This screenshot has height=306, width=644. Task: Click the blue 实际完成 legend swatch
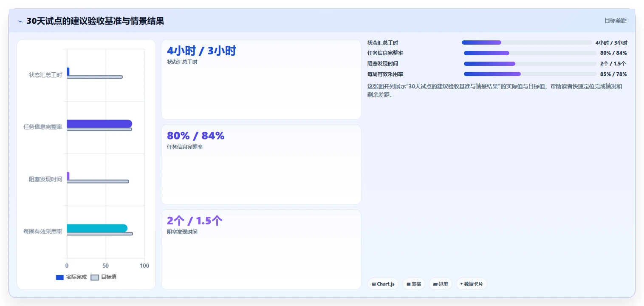coord(60,277)
